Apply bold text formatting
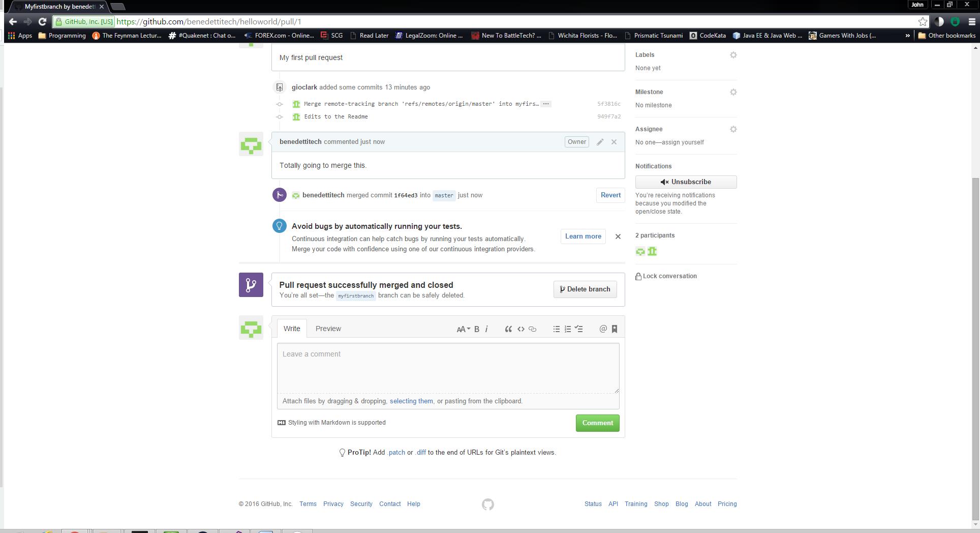Screen dimensions: 980x533 pos(477,329)
